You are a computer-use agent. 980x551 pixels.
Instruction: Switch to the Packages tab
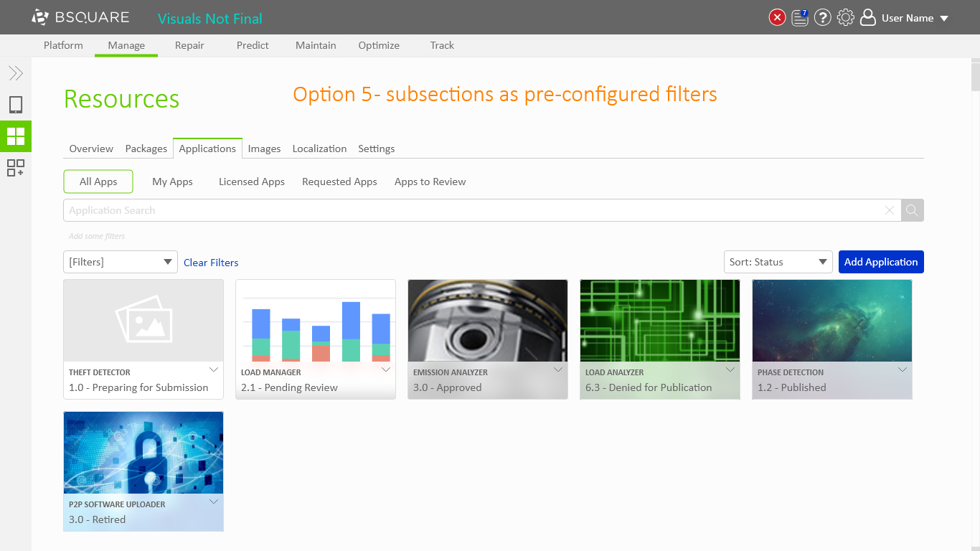(146, 149)
